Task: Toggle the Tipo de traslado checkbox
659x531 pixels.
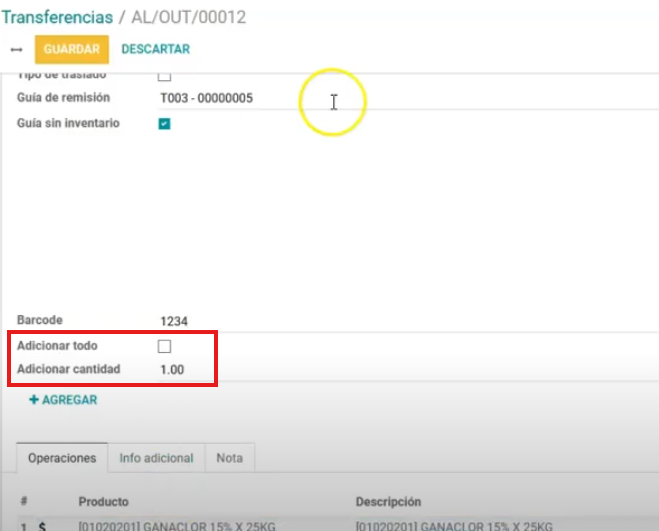Action: (164, 76)
